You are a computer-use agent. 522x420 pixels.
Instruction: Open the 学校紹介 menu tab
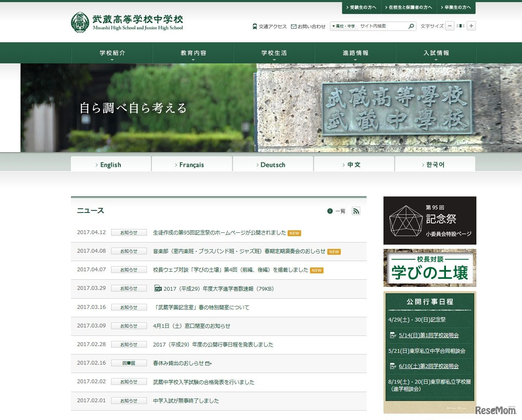pos(112,52)
